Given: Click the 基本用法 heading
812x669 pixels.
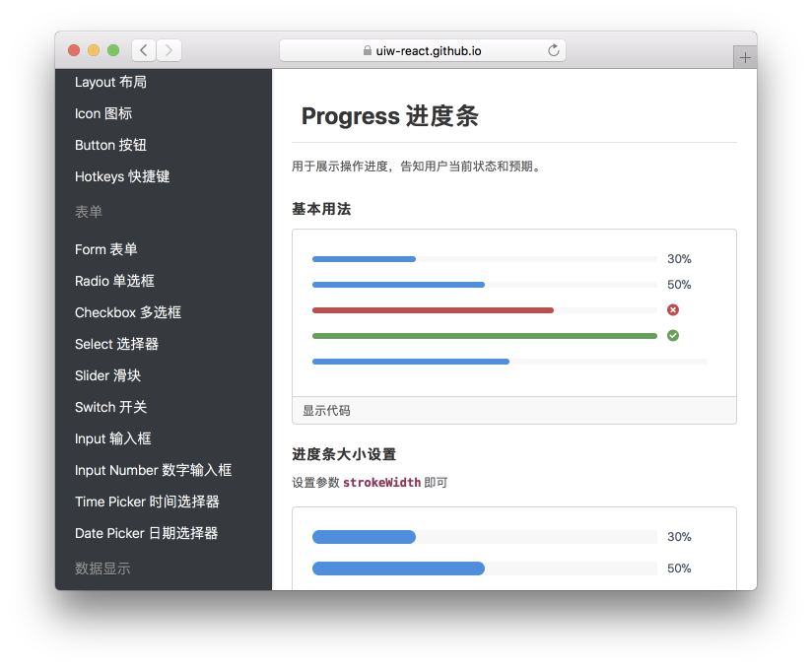Looking at the screenshot, I should [x=321, y=209].
